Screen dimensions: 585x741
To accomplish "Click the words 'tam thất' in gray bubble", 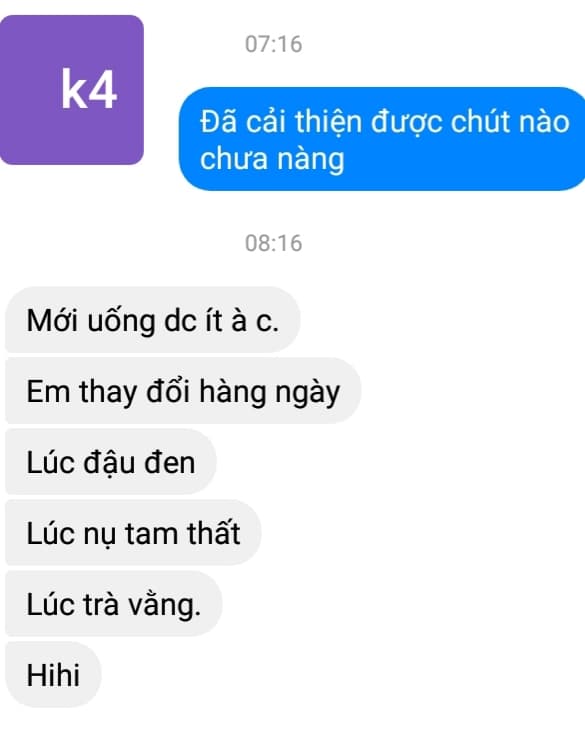I will (x=183, y=533).
